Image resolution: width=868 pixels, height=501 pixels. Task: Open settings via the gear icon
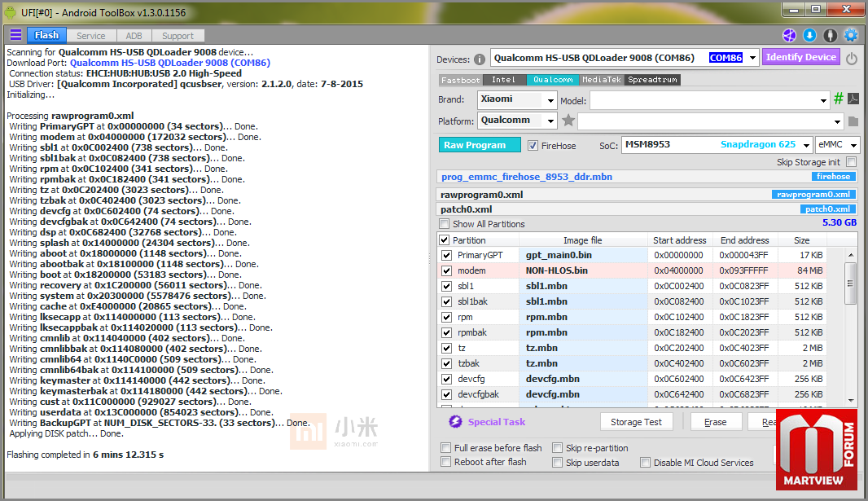pos(851,35)
